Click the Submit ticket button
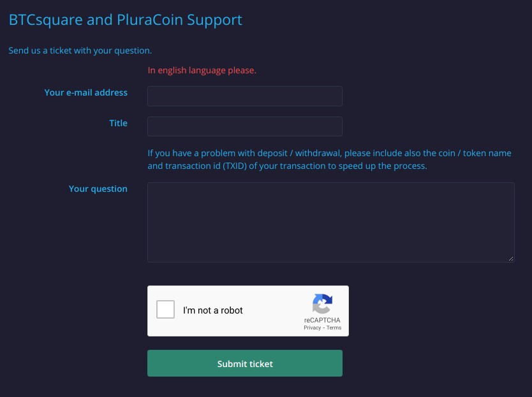Screen dimensions: 532x397 point(244,363)
